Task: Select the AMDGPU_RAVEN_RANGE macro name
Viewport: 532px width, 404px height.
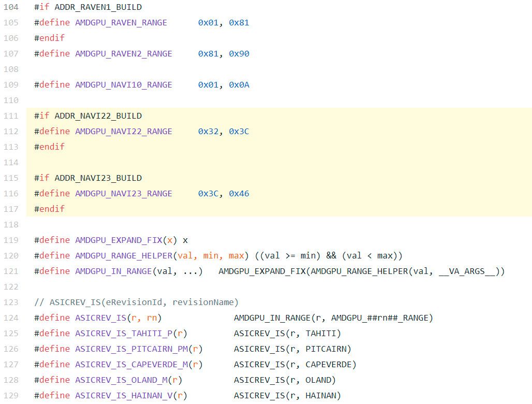Action: click(x=121, y=22)
